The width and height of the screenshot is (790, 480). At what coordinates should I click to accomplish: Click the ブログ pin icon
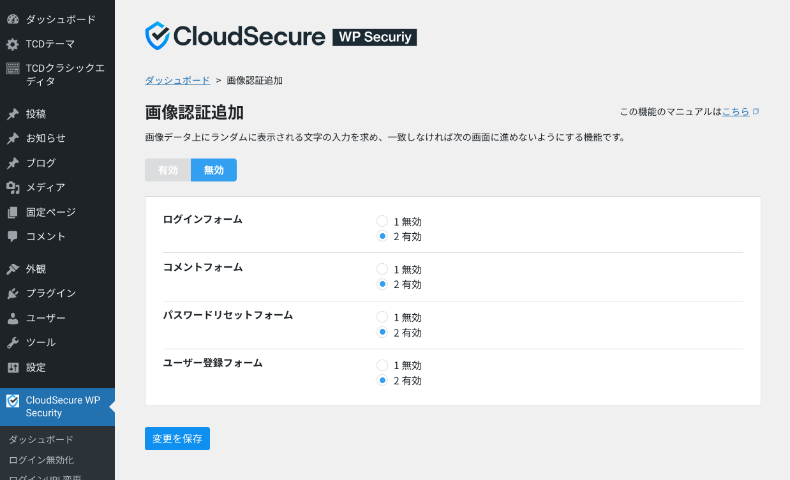click(x=13, y=163)
